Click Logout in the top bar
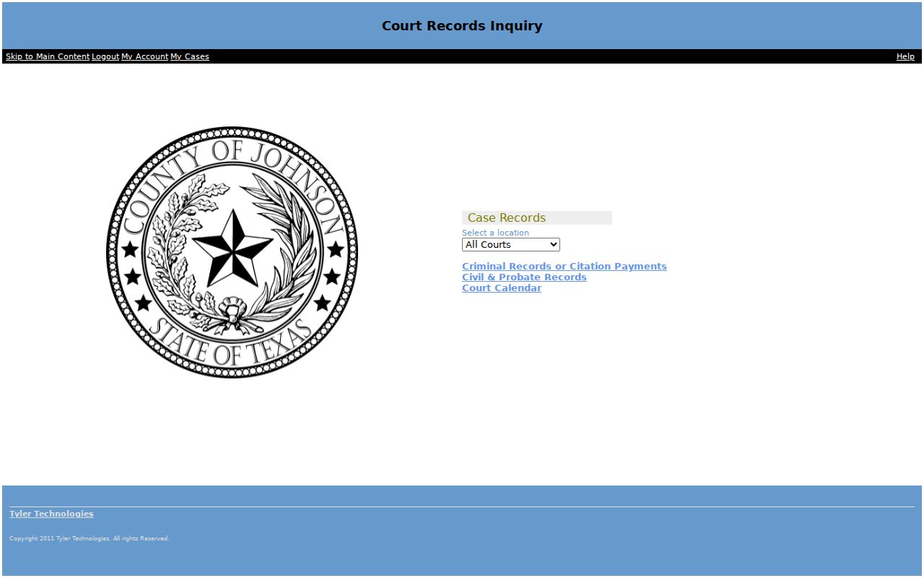This screenshot has width=924, height=578. (105, 56)
